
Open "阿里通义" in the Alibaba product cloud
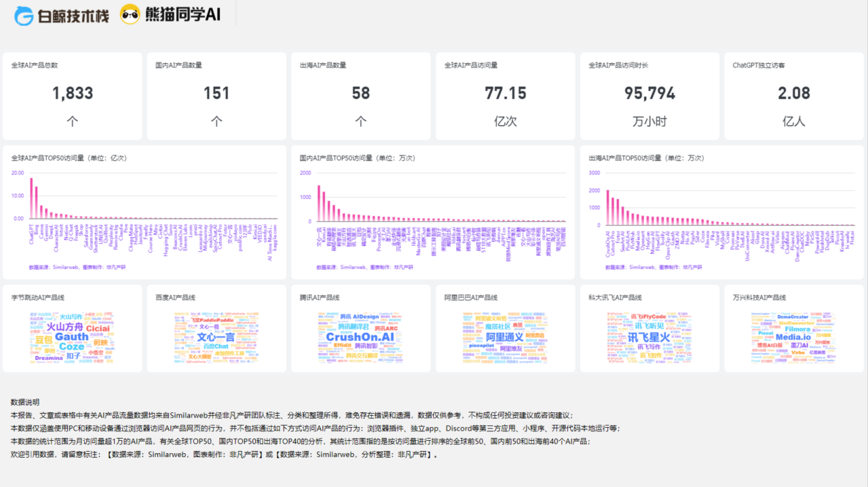click(504, 337)
